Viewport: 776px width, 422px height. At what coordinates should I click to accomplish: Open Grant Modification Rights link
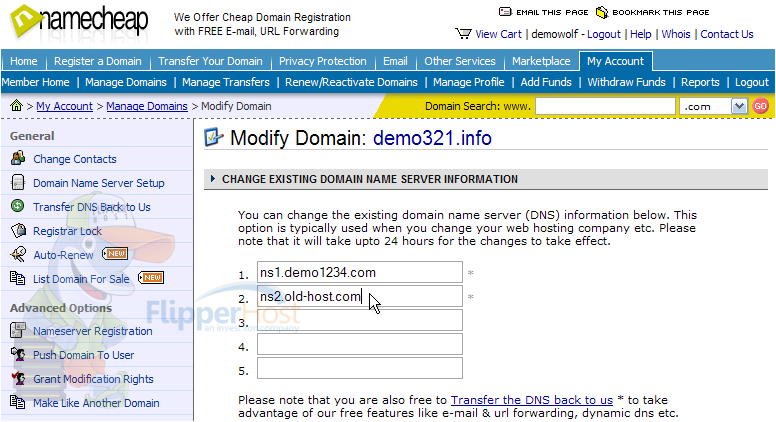93,379
